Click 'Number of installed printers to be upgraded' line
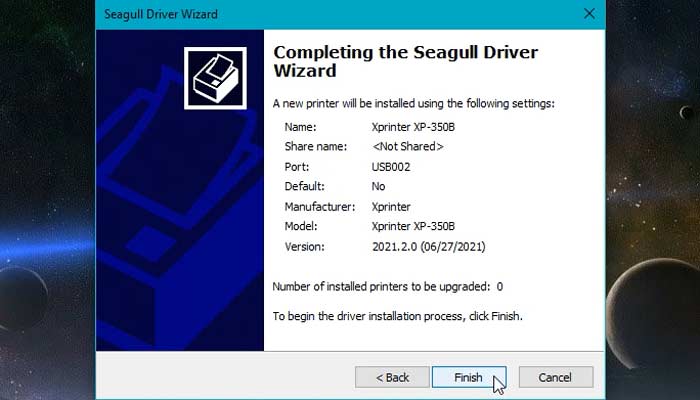Image resolution: width=700 pixels, height=400 pixels. pos(388,287)
